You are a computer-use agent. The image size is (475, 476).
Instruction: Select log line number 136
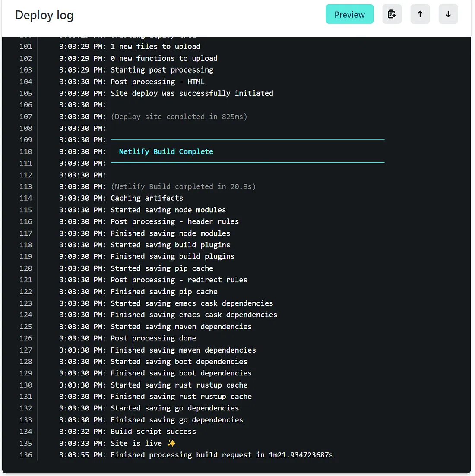point(26,455)
